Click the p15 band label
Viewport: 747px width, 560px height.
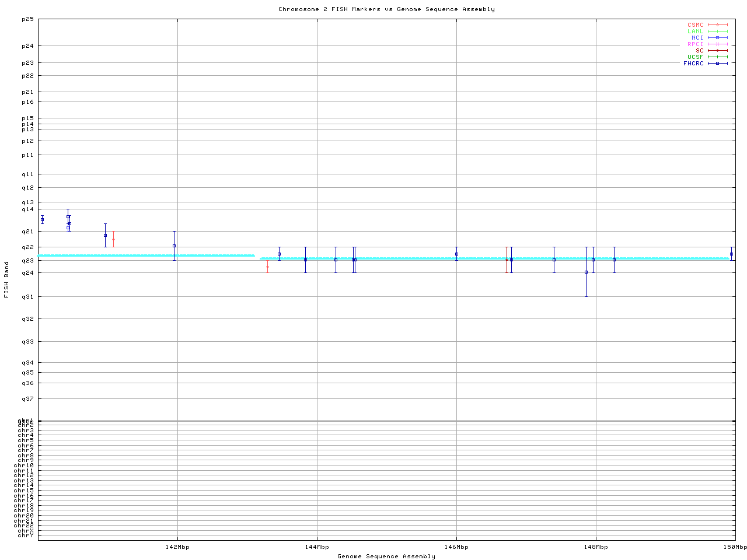(x=27, y=118)
